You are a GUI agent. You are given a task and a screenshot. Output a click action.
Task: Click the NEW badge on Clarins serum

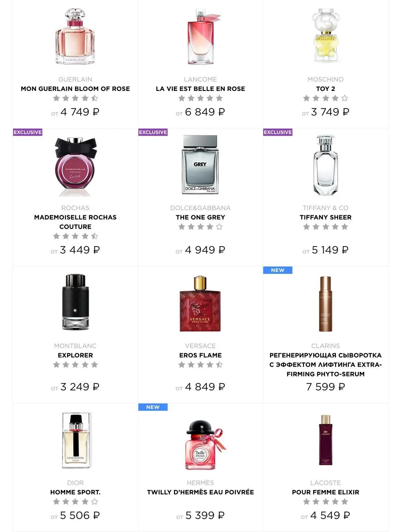coord(278,270)
